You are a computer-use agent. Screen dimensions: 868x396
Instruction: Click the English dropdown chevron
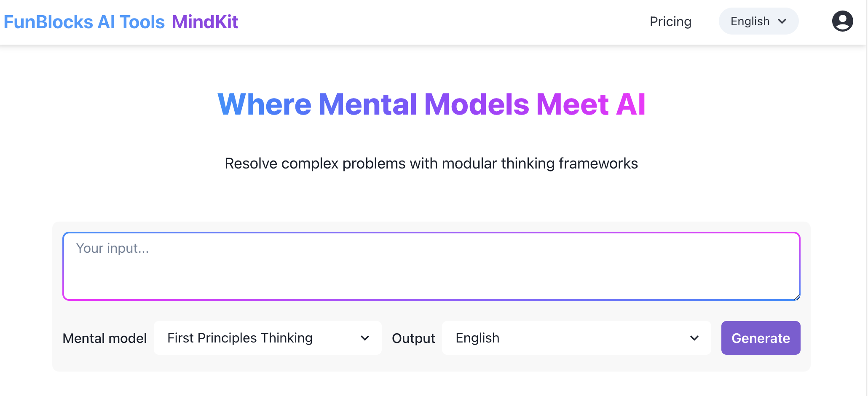[x=782, y=21]
